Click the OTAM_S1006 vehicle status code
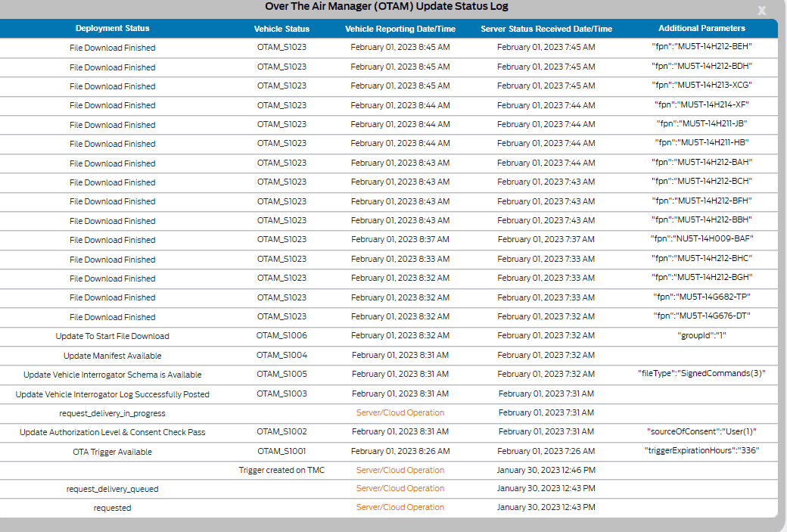 coord(282,335)
